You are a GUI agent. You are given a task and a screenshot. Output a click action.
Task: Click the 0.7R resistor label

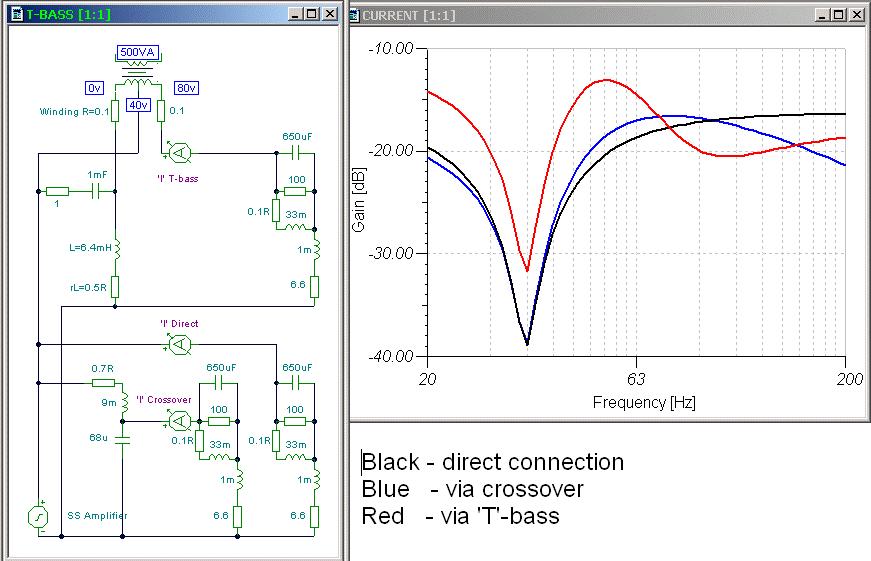pos(102,369)
